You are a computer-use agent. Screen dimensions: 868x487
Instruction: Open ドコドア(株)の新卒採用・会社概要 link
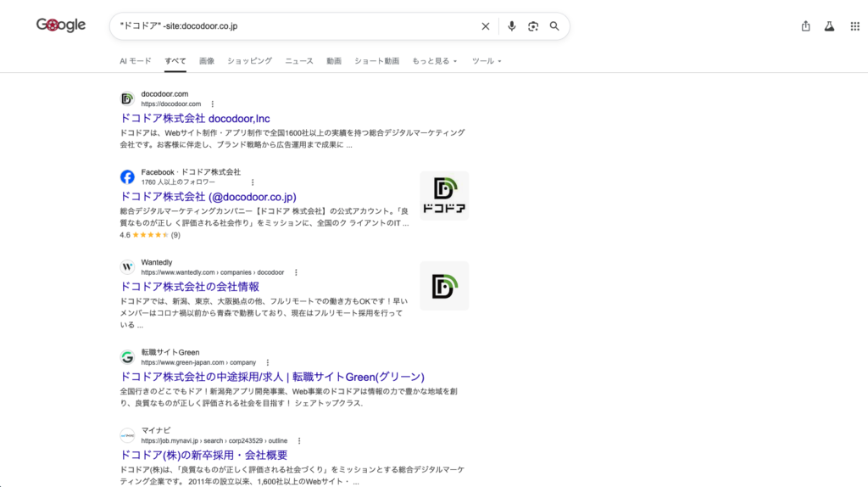coord(203,456)
